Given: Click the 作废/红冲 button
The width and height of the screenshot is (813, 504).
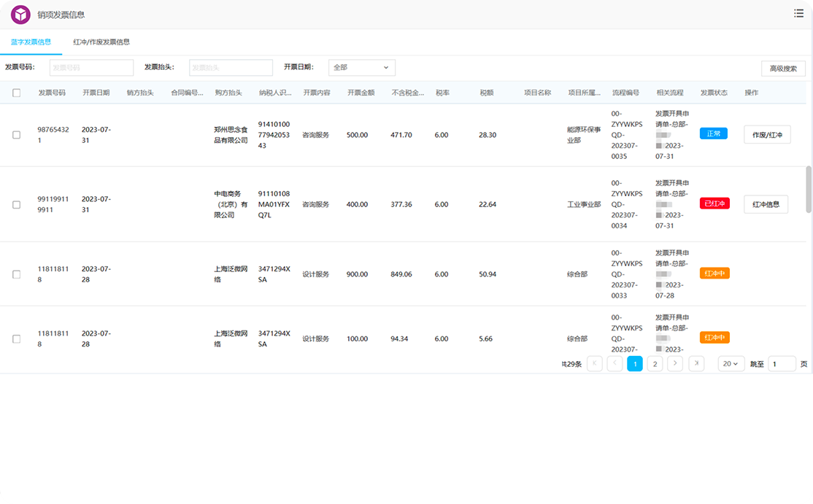Looking at the screenshot, I should click(x=767, y=135).
